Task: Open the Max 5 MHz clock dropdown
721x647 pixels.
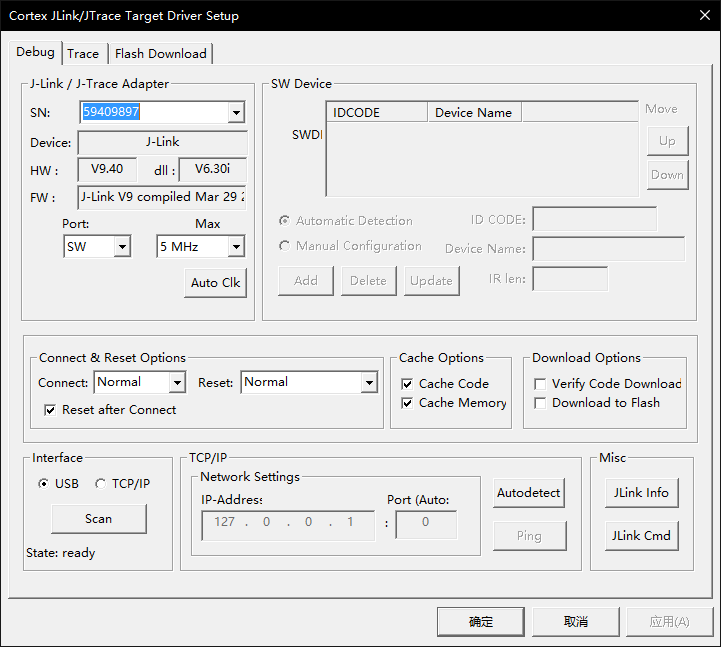Action: coord(236,246)
